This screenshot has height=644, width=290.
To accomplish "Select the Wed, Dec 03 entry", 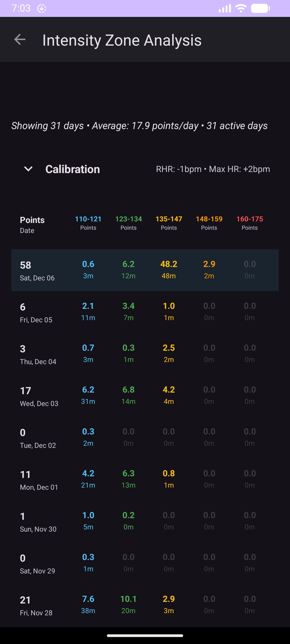I will pos(145,396).
